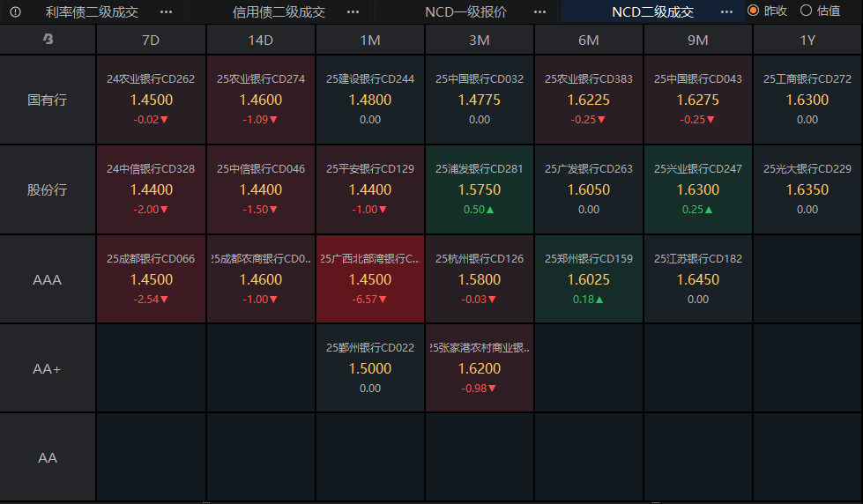
Task: Select the 昨收 radio button
Action: pos(754,11)
